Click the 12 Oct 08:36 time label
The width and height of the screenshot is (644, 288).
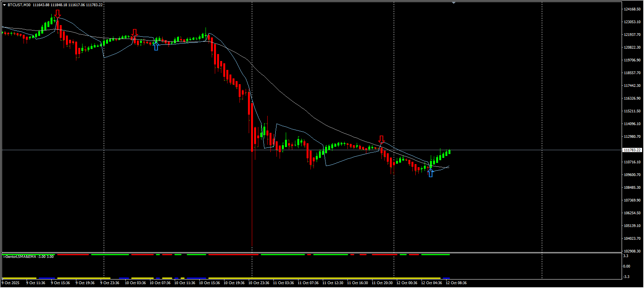pyautogui.click(x=456, y=283)
